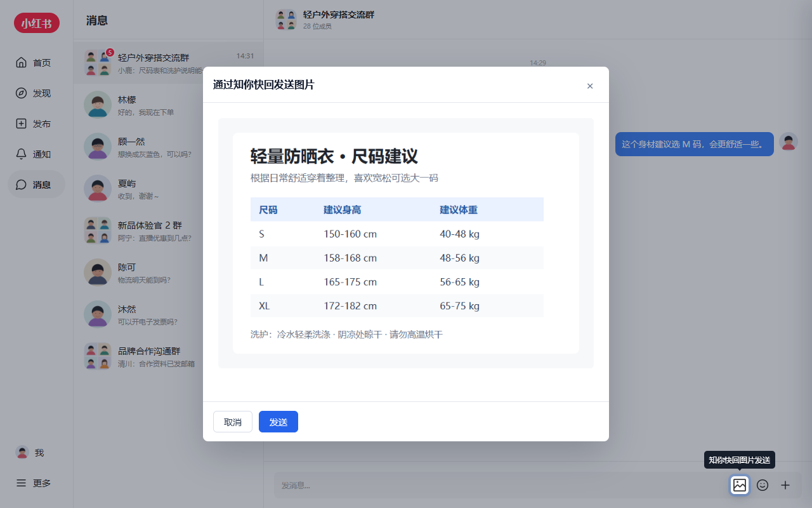Close the 通过知你快回发送图片 dialog
This screenshot has width=812, height=508.
[x=590, y=86]
